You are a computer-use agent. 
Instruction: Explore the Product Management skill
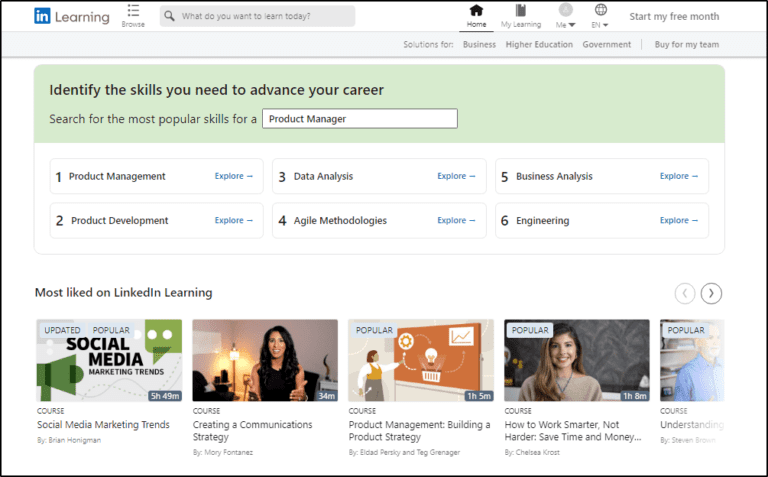pos(234,176)
